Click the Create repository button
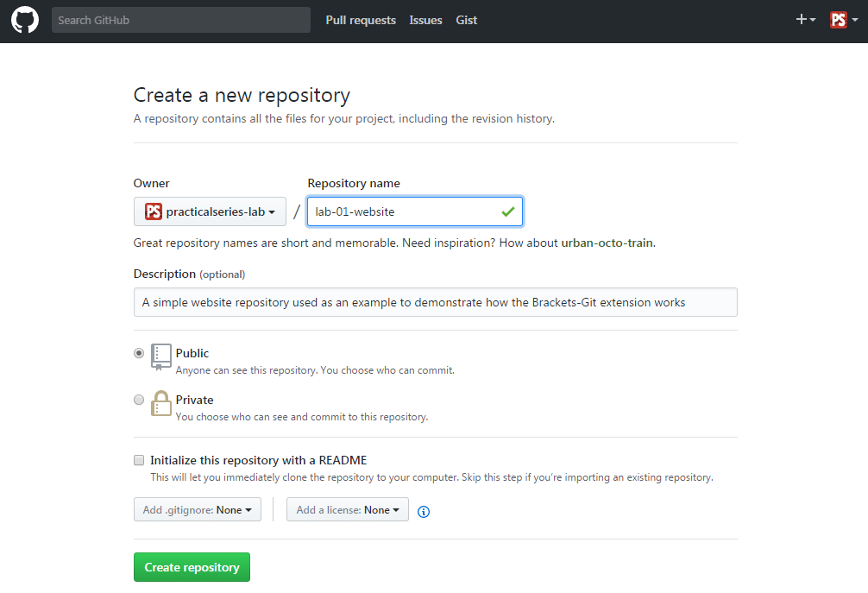The height and width of the screenshot is (593, 868). [192, 567]
